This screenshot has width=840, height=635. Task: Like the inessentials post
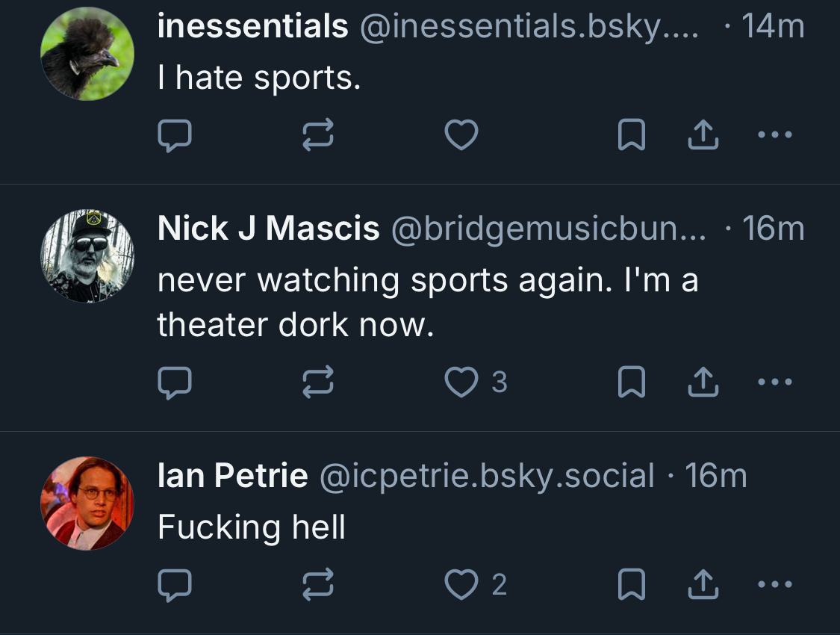click(461, 135)
